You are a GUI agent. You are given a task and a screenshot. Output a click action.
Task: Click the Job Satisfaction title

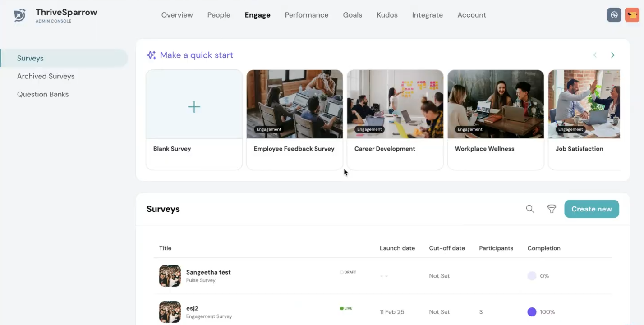pos(580,149)
